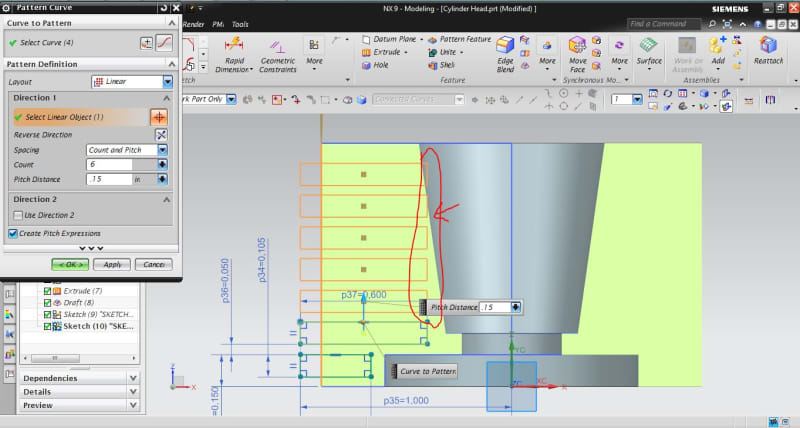Screen dimensions: 800x428
Task: Click the Cancel button
Action: [x=154, y=264]
